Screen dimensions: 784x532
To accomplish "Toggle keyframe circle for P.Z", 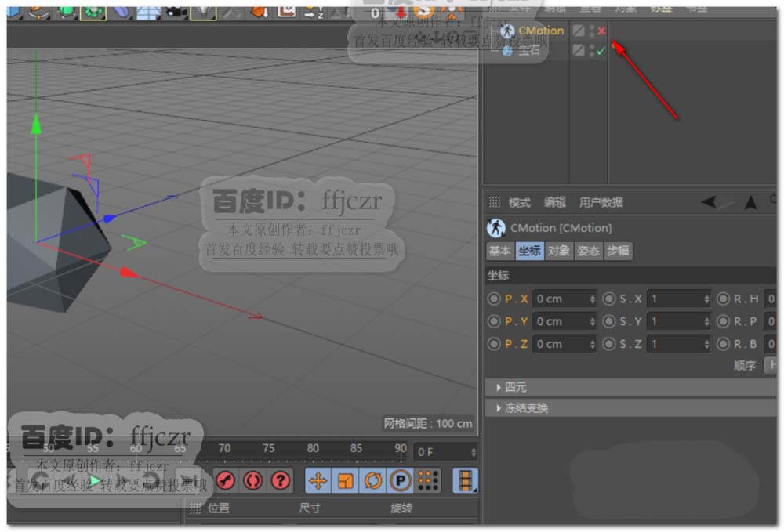I will tap(493, 344).
